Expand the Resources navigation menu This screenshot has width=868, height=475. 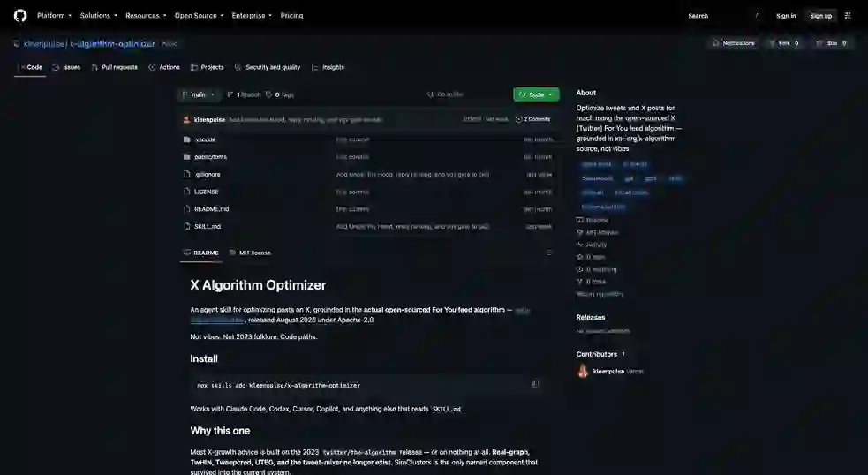pyautogui.click(x=146, y=16)
